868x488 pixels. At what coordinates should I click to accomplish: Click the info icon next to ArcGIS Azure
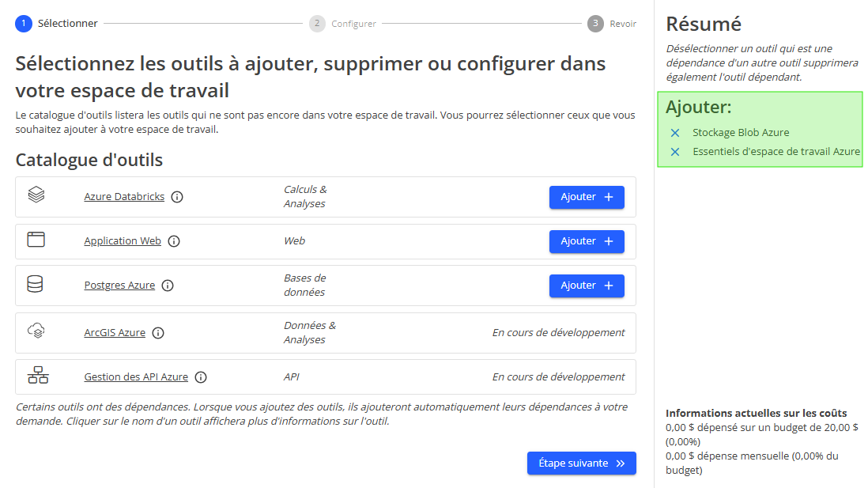157,332
